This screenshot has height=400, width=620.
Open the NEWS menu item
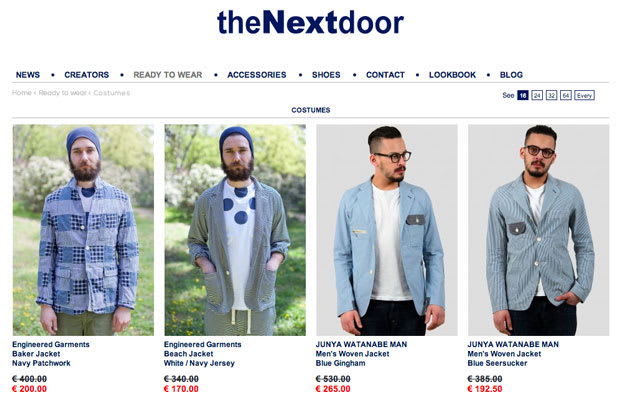28,75
